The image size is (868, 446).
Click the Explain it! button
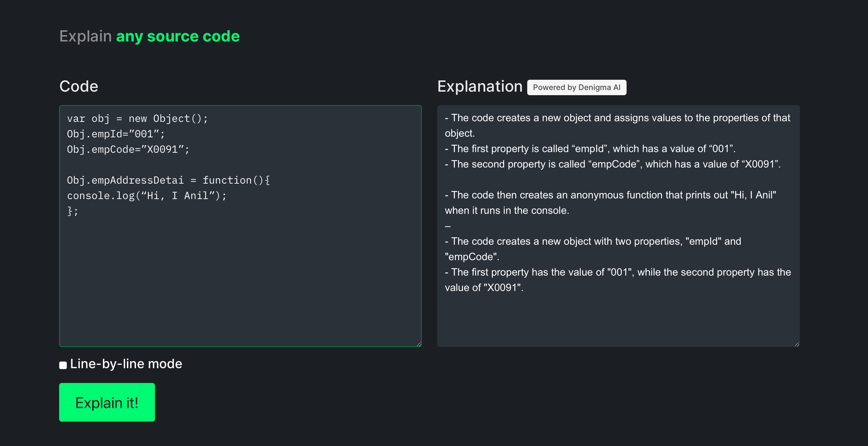[107, 402]
